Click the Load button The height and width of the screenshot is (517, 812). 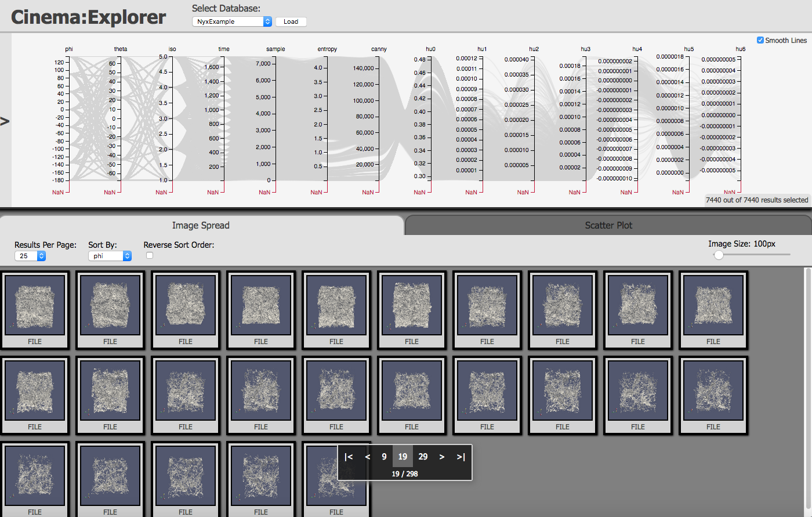[x=291, y=21]
